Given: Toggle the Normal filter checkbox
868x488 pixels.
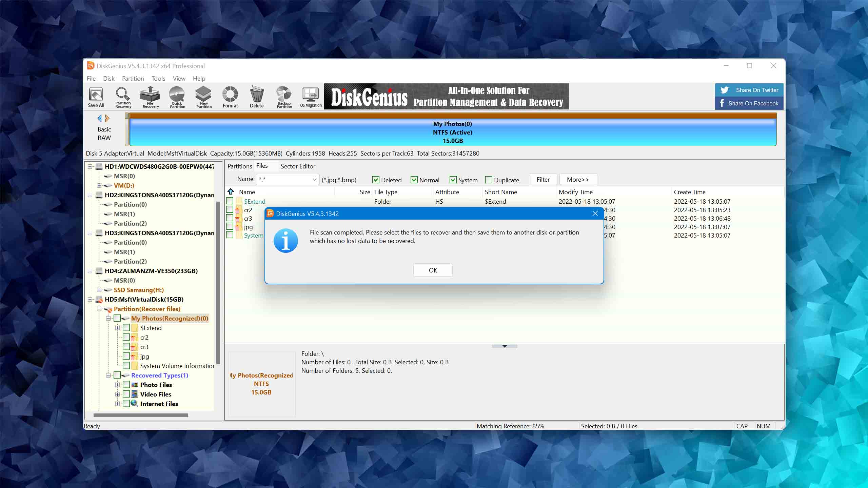Looking at the screenshot, I should pos(414,180).
